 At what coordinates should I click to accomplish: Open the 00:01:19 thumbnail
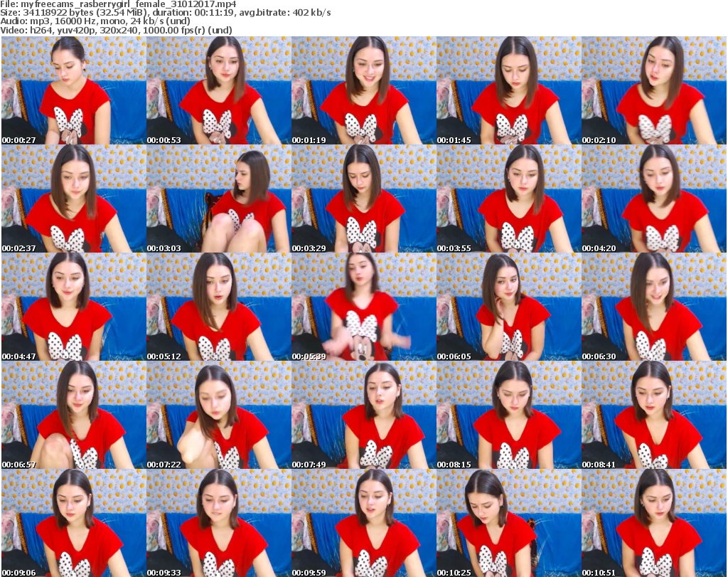(363, 90)
